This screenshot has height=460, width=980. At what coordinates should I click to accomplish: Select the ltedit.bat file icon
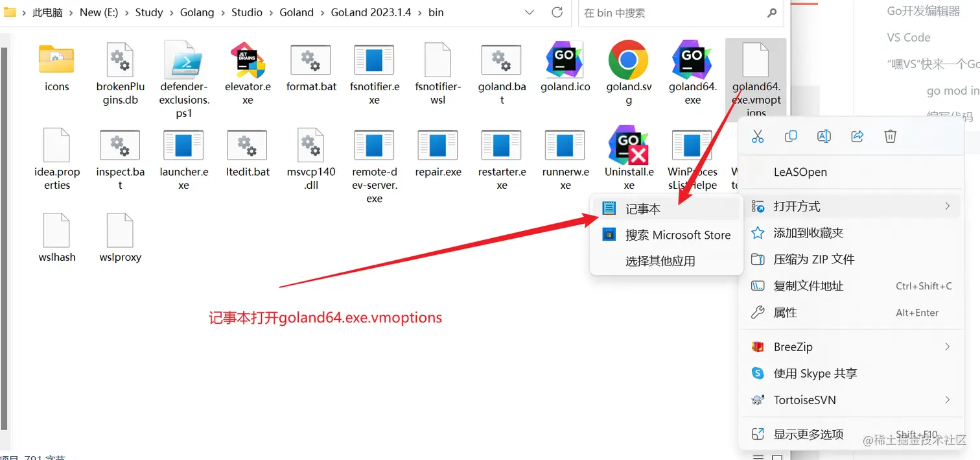(x=247, y=145)
